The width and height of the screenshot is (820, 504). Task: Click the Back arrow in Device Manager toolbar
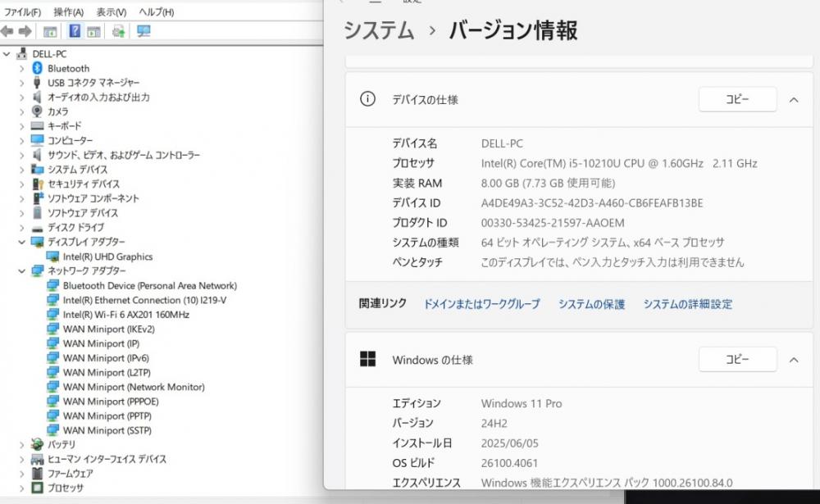7,31
